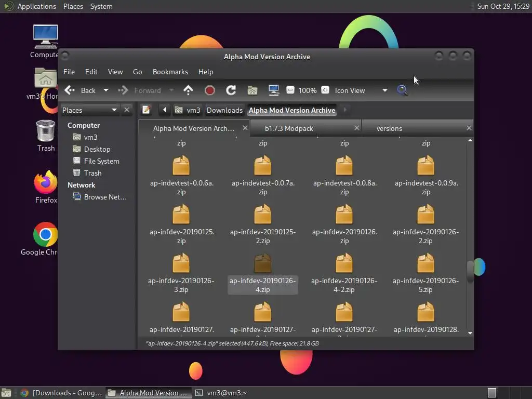Open the Home folder toolbar icon

coord(252,90)
